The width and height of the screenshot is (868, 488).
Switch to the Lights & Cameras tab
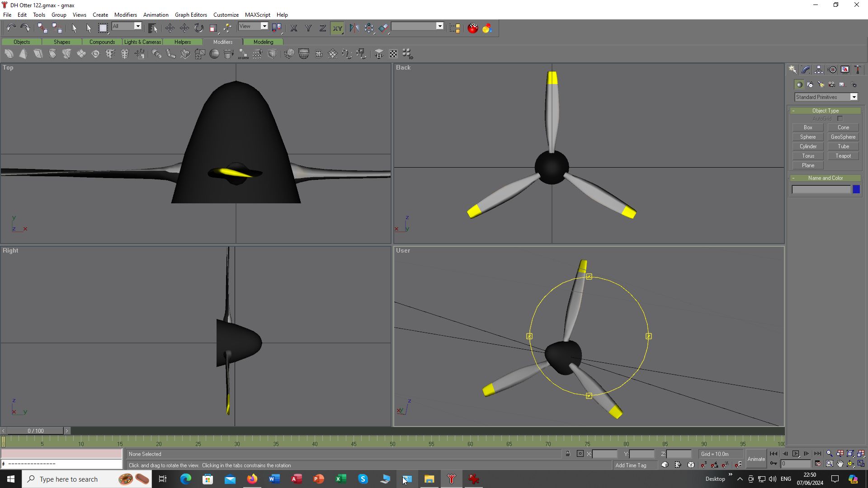[142, 42]
